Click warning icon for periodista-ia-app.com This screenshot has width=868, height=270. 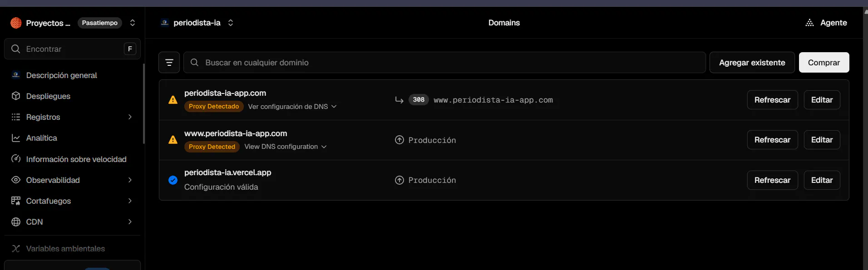click(173, 100)
